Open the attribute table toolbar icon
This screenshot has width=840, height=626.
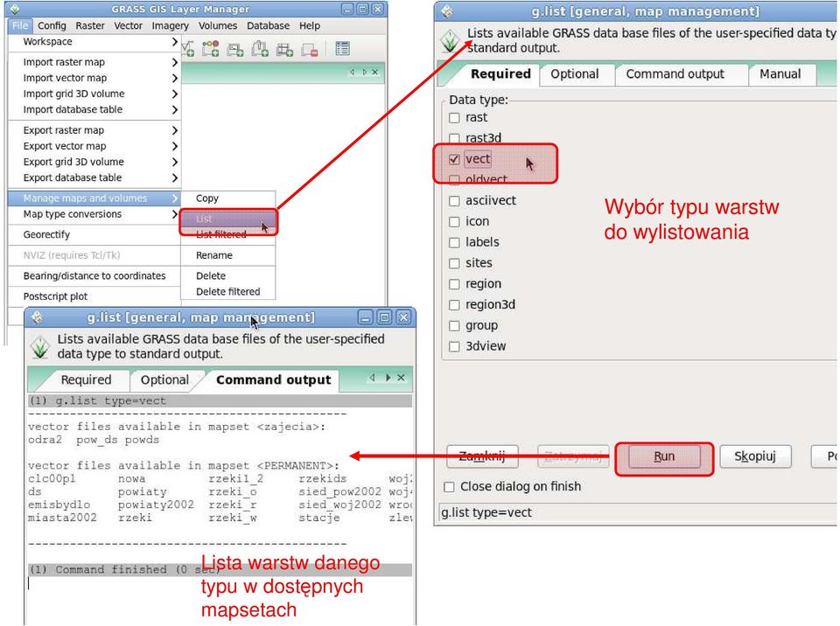pos(342,49)
